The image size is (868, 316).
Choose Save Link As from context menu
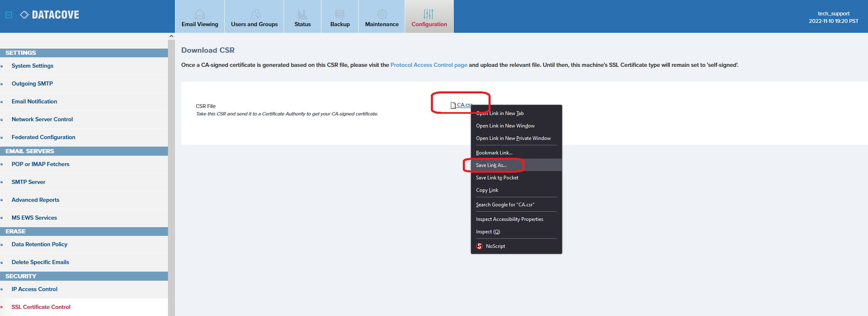point(491,165)
